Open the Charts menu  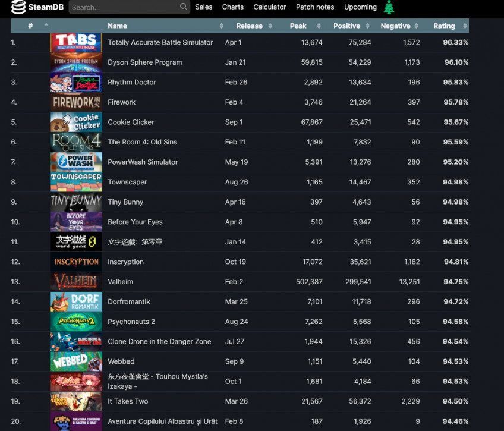(x=233, y=7)
